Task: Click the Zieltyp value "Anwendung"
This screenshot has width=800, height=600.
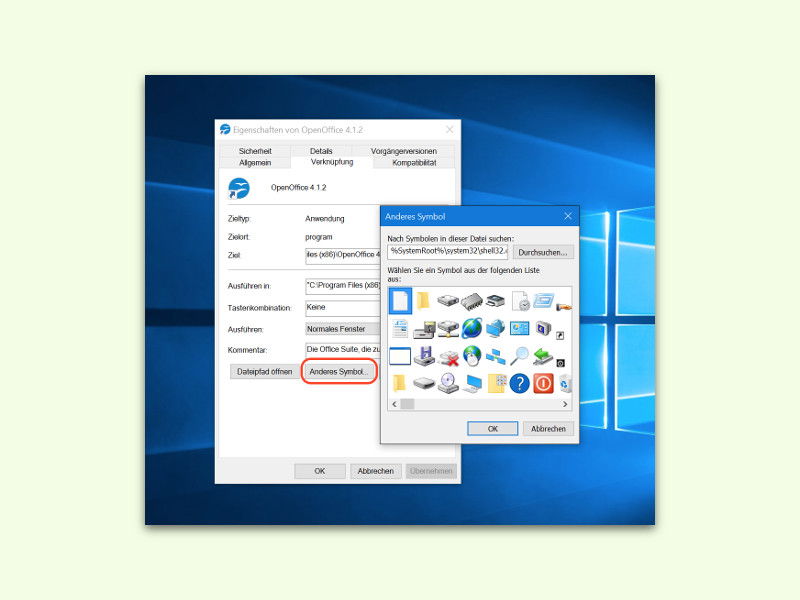Action: click(x=324, y=218)
